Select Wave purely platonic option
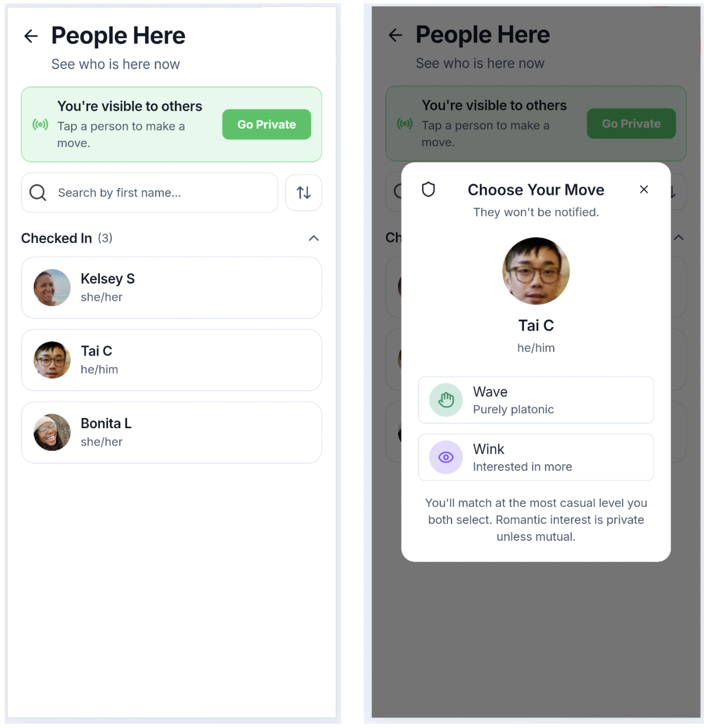The width and height of the screenshot is (704, 728). (536, 400)
